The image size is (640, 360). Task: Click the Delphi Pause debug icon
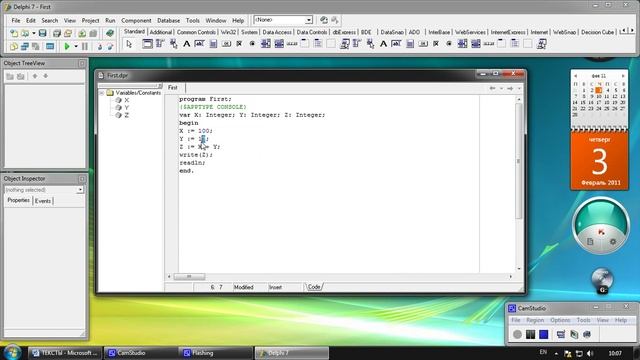(85, 47)
